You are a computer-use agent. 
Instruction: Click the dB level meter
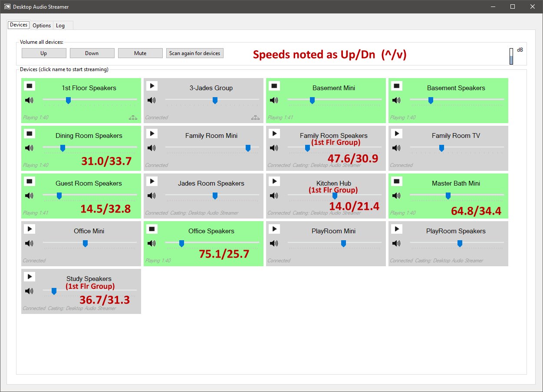point(511,56)
